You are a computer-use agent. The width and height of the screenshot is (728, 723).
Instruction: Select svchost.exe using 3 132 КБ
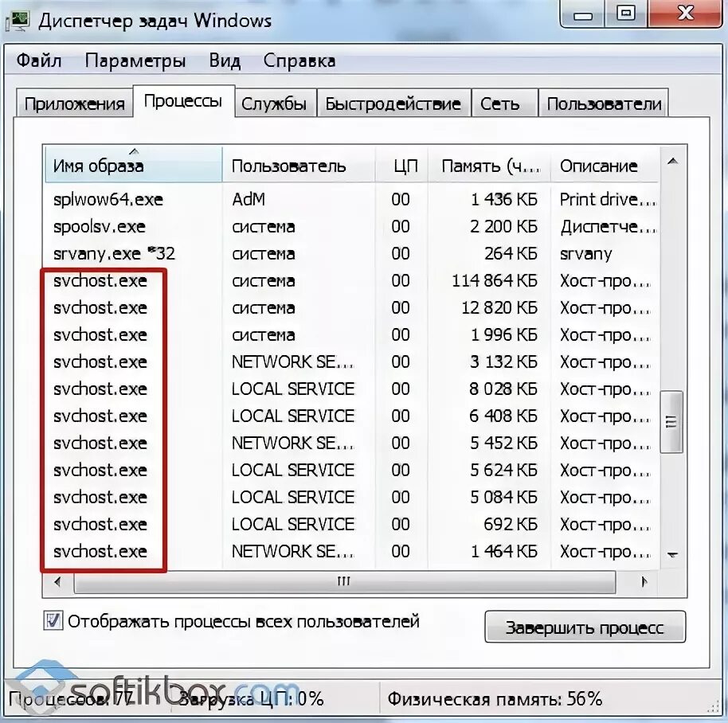coord(351,361)
